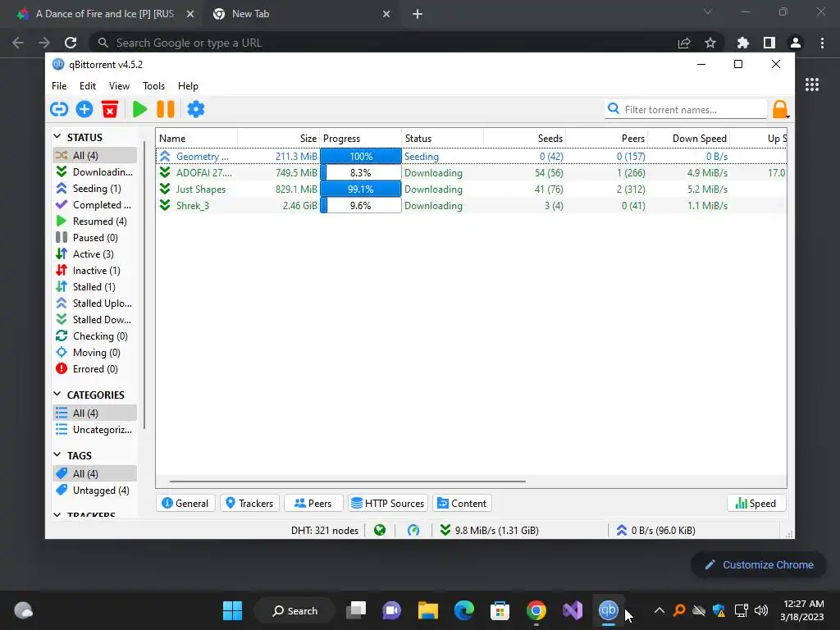The width and height of the screenshot is (840, 630).
Task: Click the Windows Start button
Action: pyautogui.click(x=232, y=610)
